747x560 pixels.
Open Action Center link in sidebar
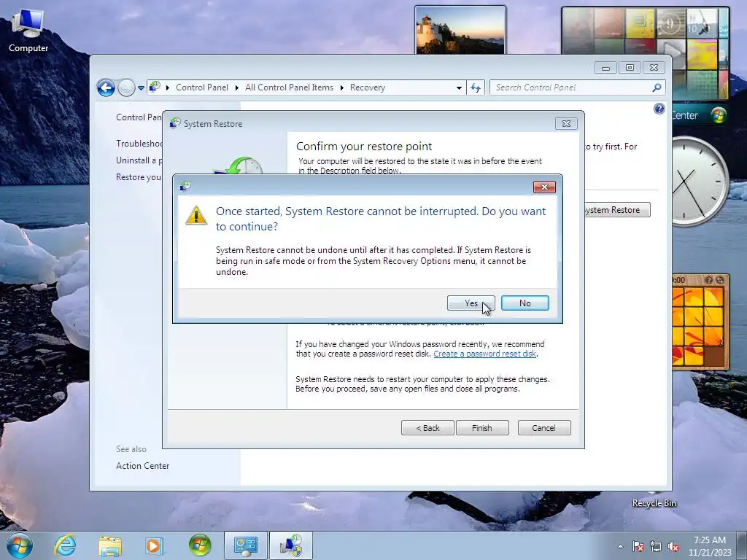pos(142,466)
